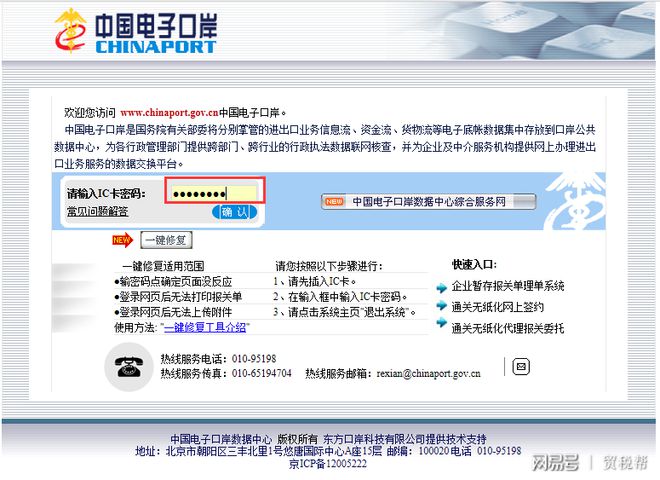Click the 确认 confirm button
The image size is (660, 480).
tap(234, 212)
